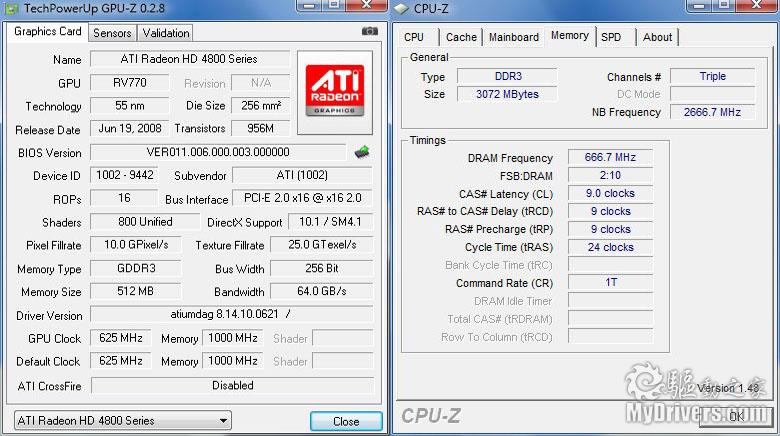780x436 pixels.
Task: Click the green BIOS save chip icon
Action: coord(362,152)
